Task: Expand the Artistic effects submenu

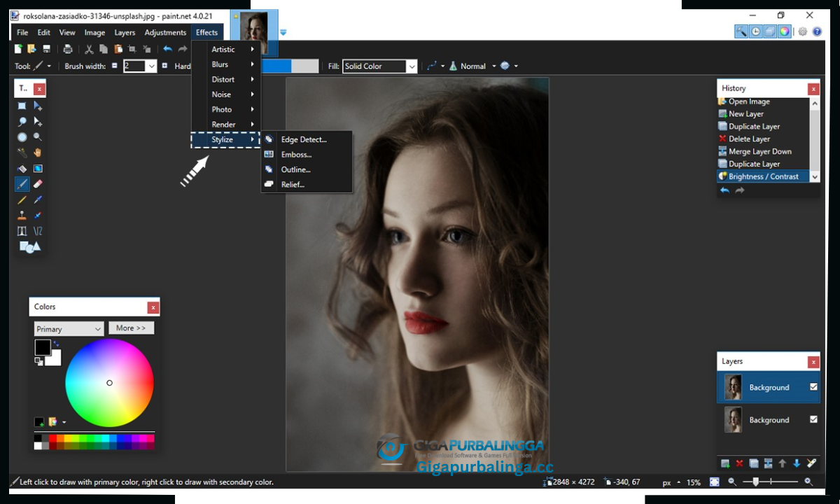Action: (226, 49)
